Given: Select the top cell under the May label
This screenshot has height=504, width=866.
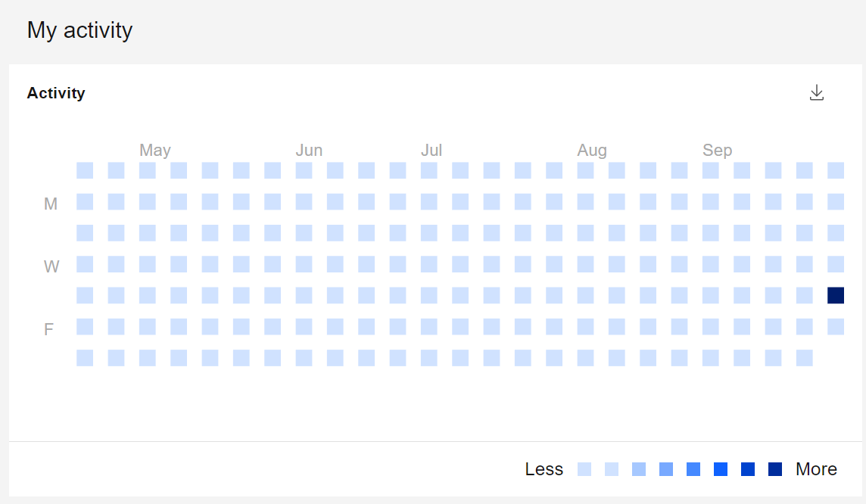Looking at the screenshot, I should pyautogui.click(x=148, y=170).
